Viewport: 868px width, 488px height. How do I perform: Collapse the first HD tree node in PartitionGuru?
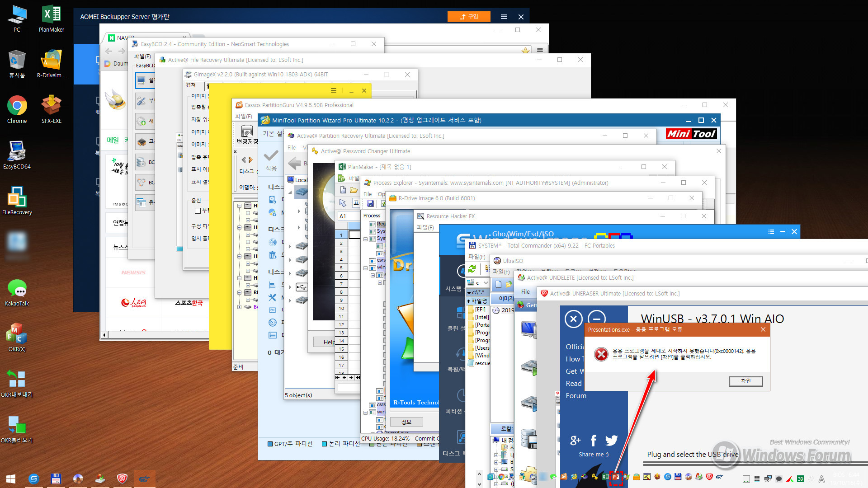coord(240,206)
